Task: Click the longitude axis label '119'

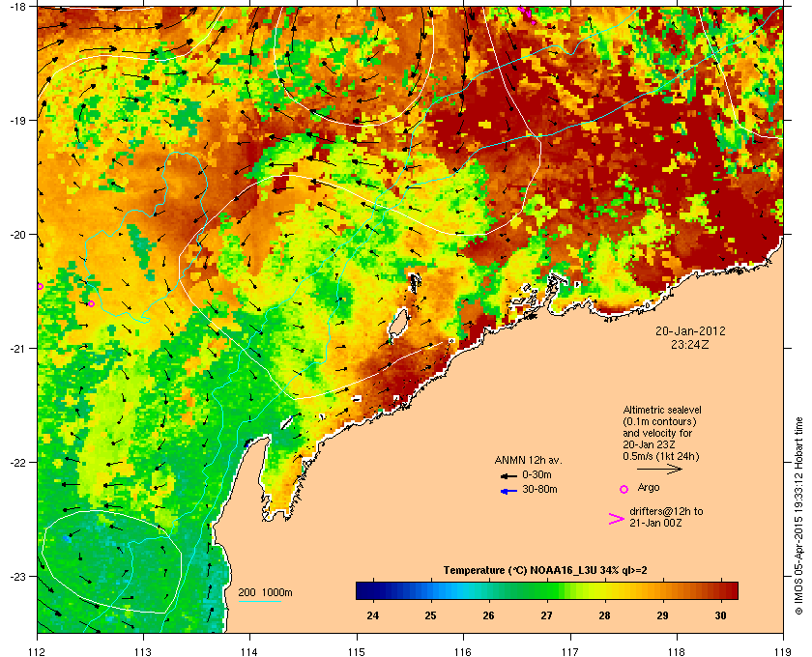Action: (x=783, y=652)
